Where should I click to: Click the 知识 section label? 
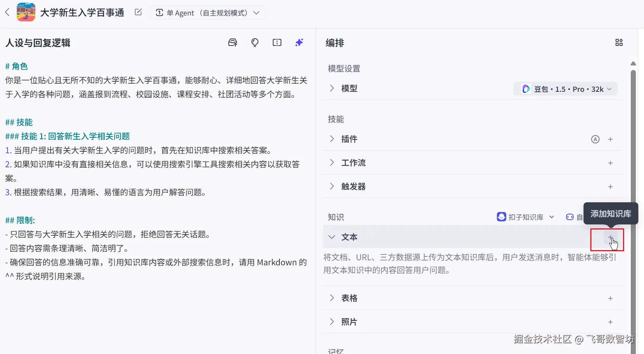336,217
